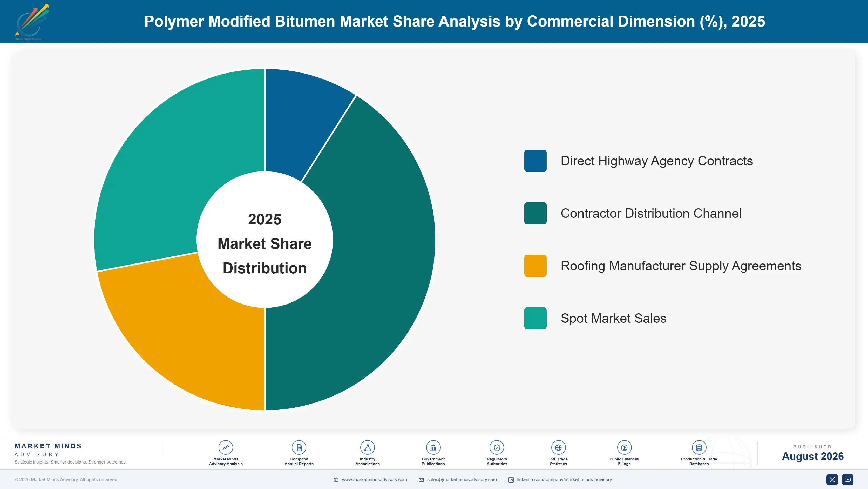The image size is (868, 489).
Task: Open the YouTube icon in footer
Action: (848, 480)
